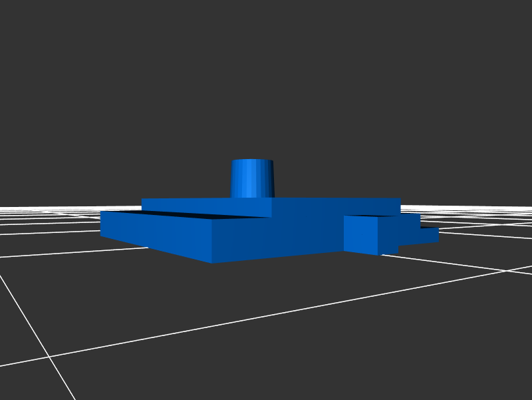Click the small cube's narrow right side face
532x400 pixels.
388,235
